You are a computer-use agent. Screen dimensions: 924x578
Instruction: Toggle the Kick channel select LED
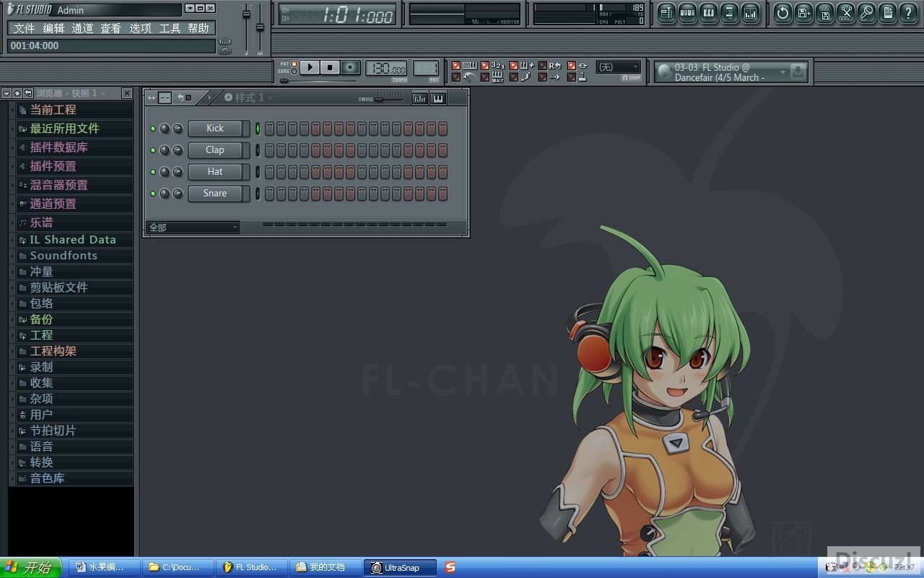(x=258, y=129)
